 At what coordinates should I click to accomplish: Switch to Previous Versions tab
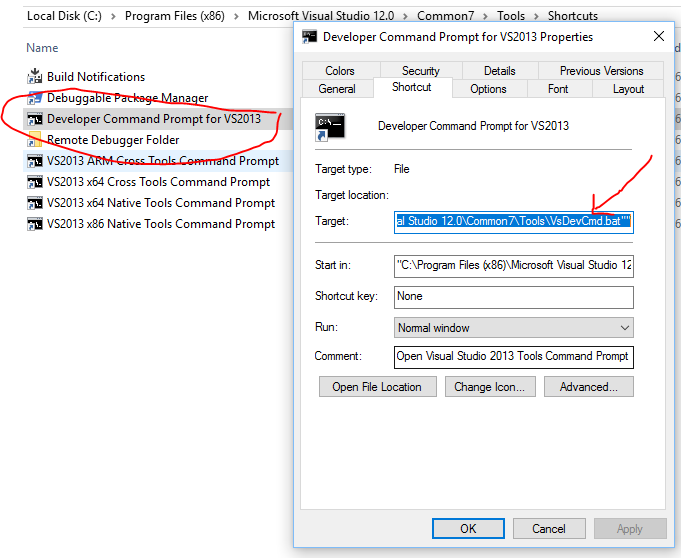point(601,70)
